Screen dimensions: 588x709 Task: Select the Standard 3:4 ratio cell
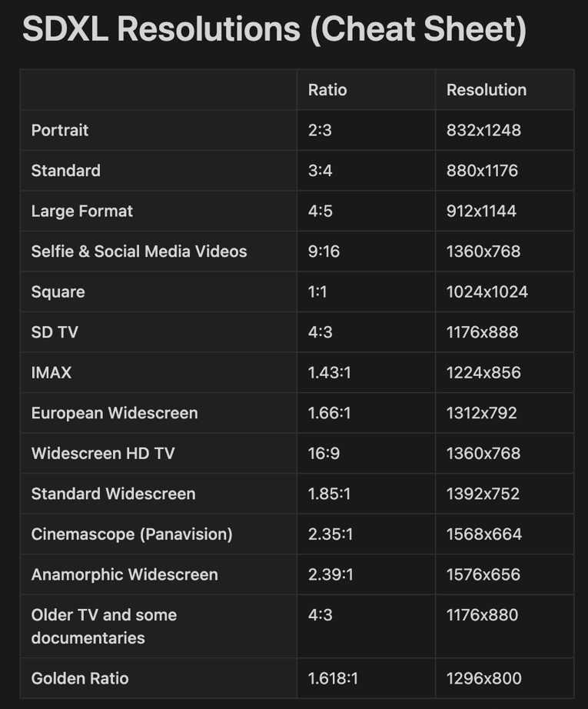tap(321, 171)
